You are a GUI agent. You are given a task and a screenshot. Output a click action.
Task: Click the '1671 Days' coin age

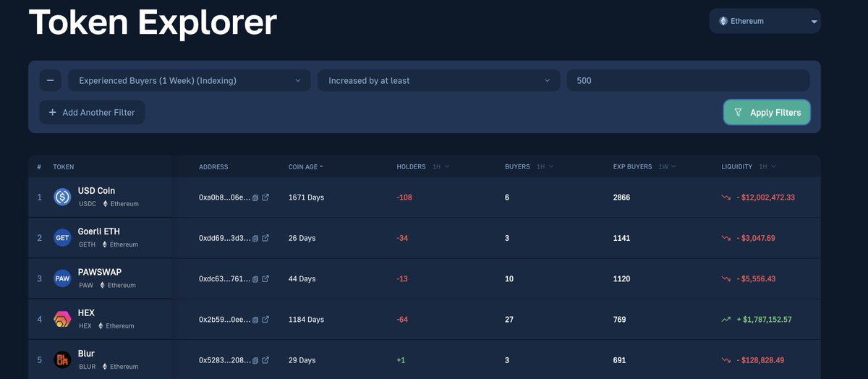coord(306,197)
